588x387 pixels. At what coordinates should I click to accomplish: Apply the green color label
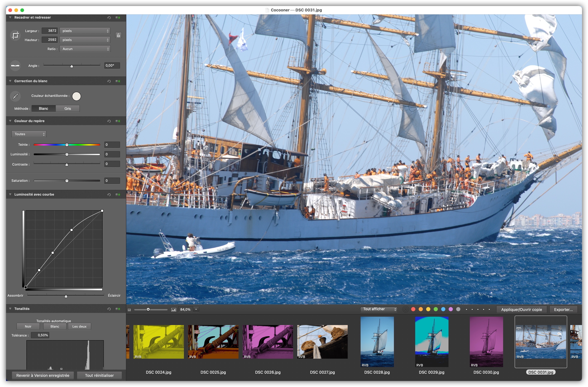tap(436, 309)
